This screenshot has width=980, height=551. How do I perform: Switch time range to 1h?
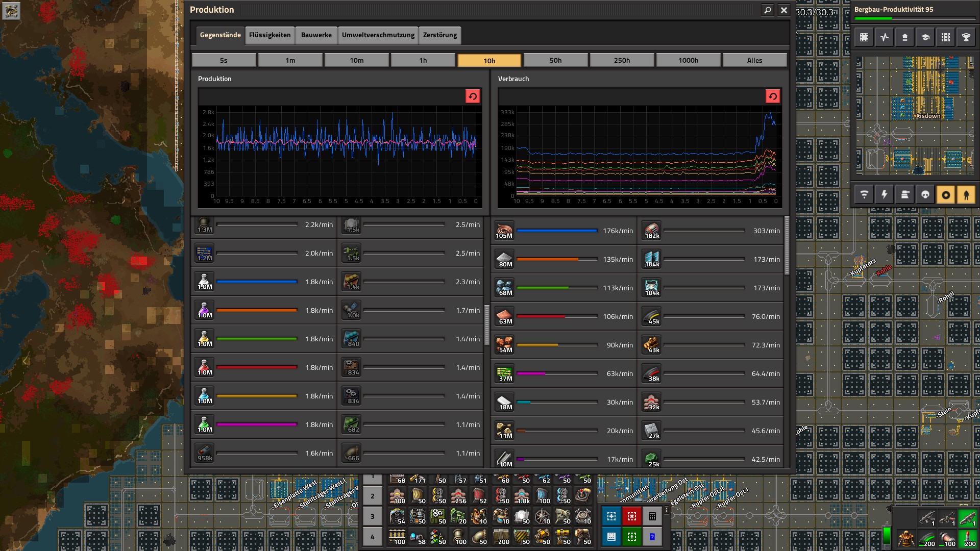point(423,60)
